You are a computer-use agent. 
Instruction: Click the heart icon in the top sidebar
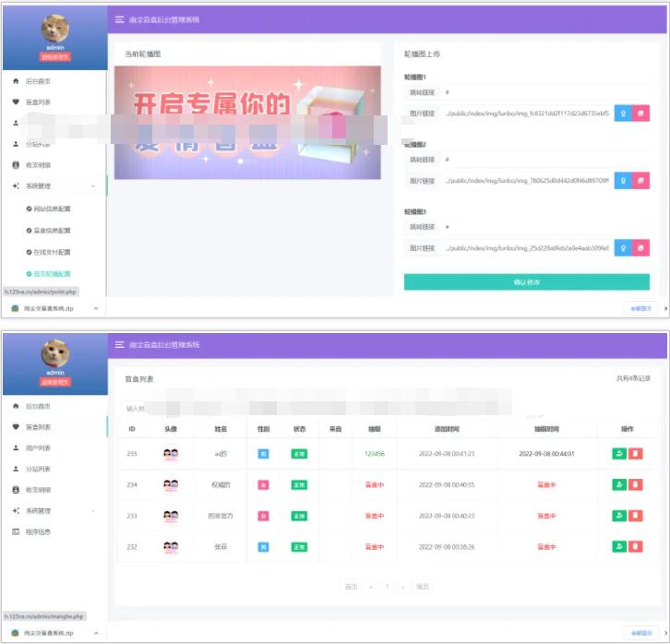16,102
